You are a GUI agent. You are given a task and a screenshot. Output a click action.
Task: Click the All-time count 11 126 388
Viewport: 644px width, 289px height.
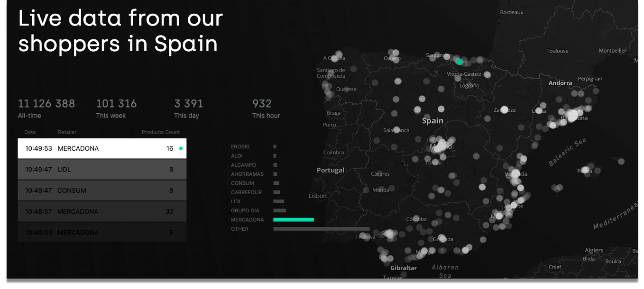tap(46, 103)
